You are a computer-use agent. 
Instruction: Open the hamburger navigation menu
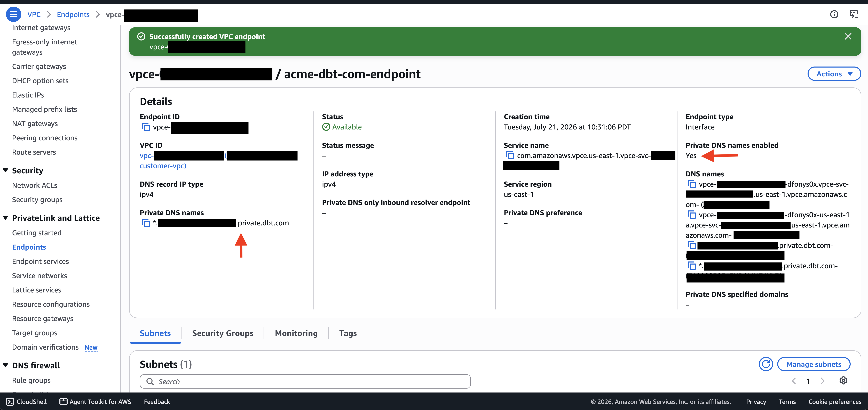point(13,14)
